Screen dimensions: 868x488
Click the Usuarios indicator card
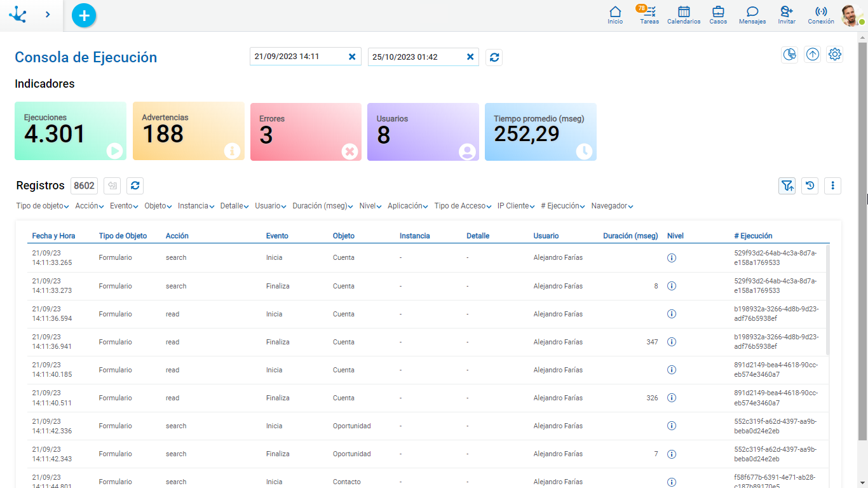point(423,132)
